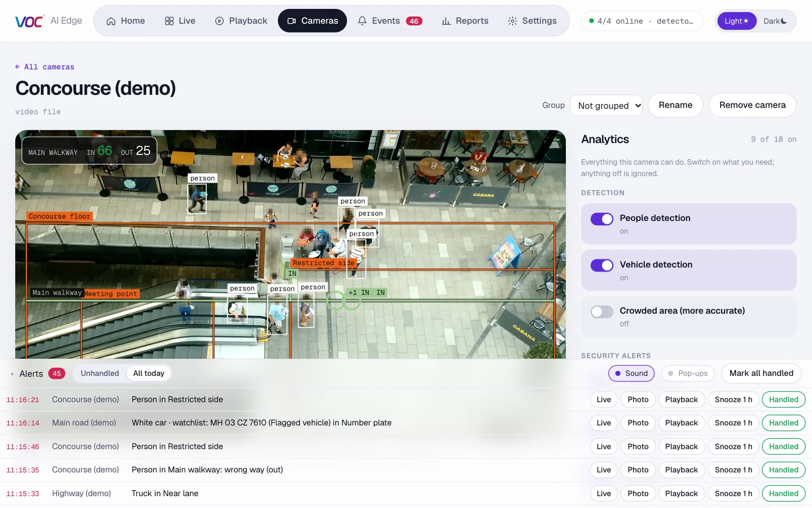Open the Home tab
This screenshot has height=508, width=812.
point(126,21)
